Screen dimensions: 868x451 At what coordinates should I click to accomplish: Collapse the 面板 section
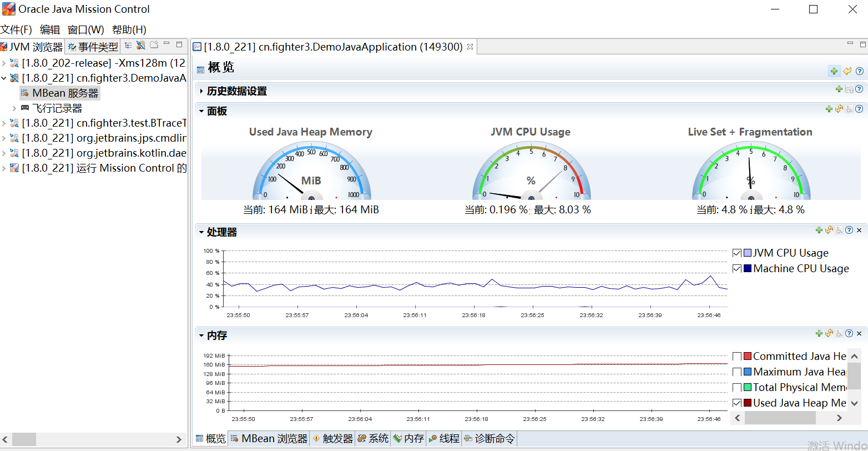coord(201,111)
